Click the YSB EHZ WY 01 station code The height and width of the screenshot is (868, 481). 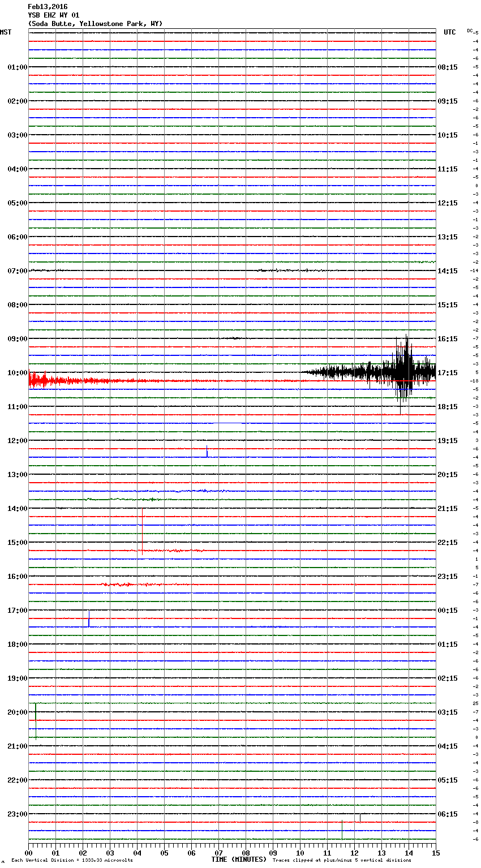pos(53,15)
